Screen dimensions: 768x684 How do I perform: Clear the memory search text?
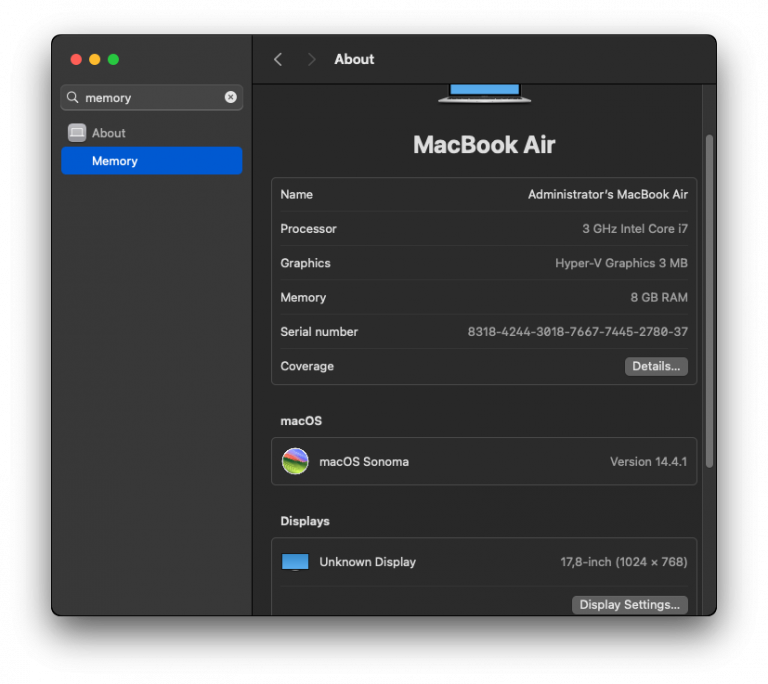[231, 97]
